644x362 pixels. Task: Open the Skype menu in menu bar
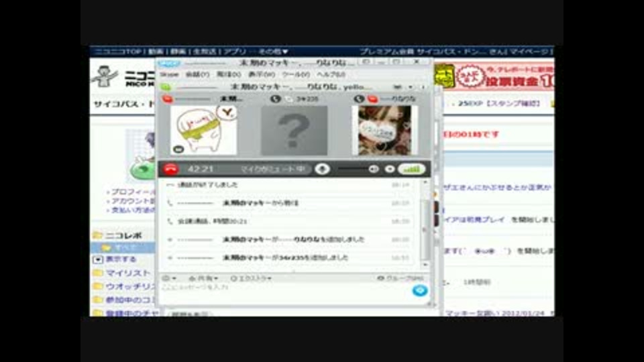169,74
